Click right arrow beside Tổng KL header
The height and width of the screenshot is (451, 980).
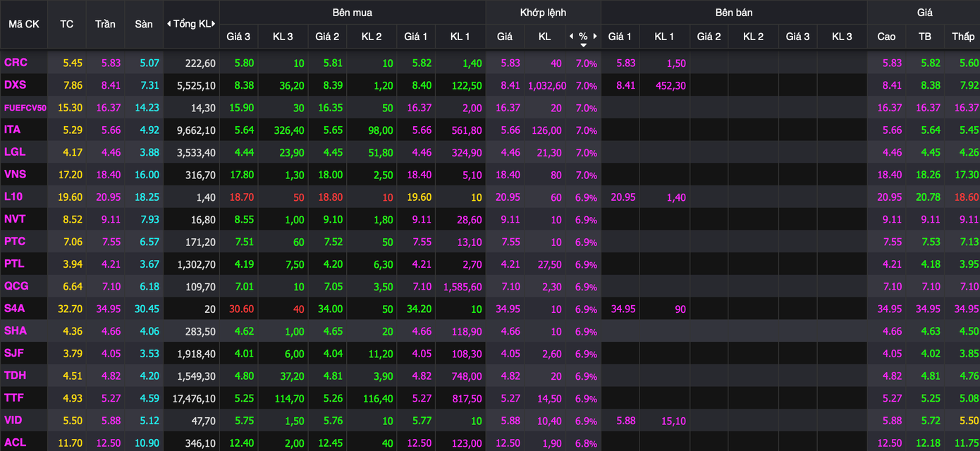[214, 24]
